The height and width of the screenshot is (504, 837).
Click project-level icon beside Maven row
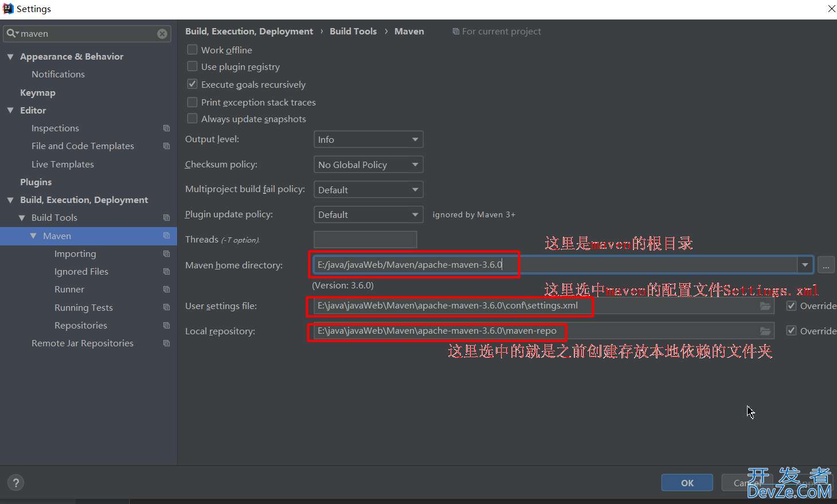click(x=166, y=236)
